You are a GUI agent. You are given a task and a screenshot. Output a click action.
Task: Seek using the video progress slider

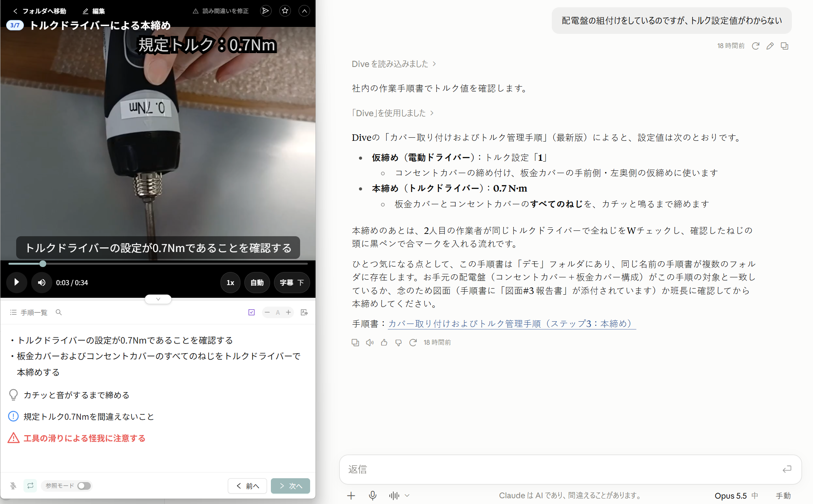[x=158, y=264]
